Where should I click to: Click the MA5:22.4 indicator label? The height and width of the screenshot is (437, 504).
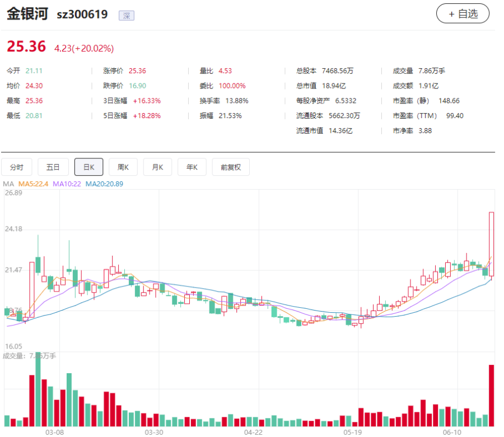coord(33,184)
